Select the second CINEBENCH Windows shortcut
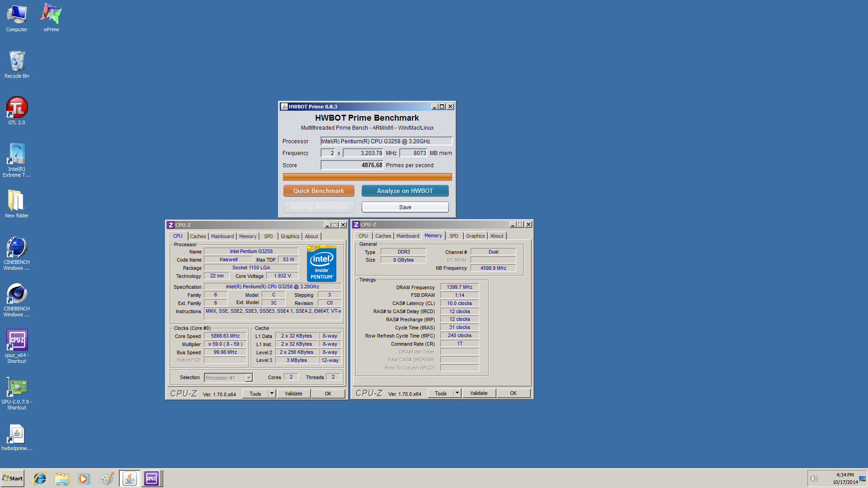868x488 pixels. [x=17, y=300]
